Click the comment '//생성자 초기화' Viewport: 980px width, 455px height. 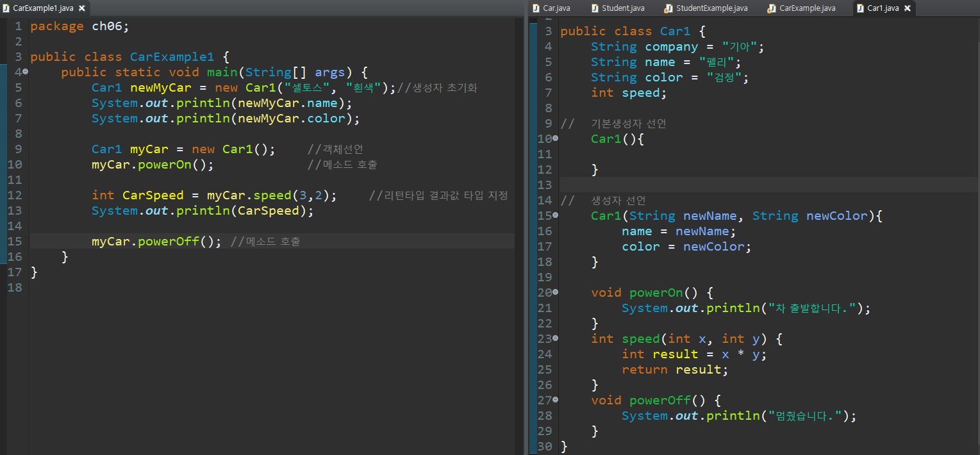click(437, 88)
